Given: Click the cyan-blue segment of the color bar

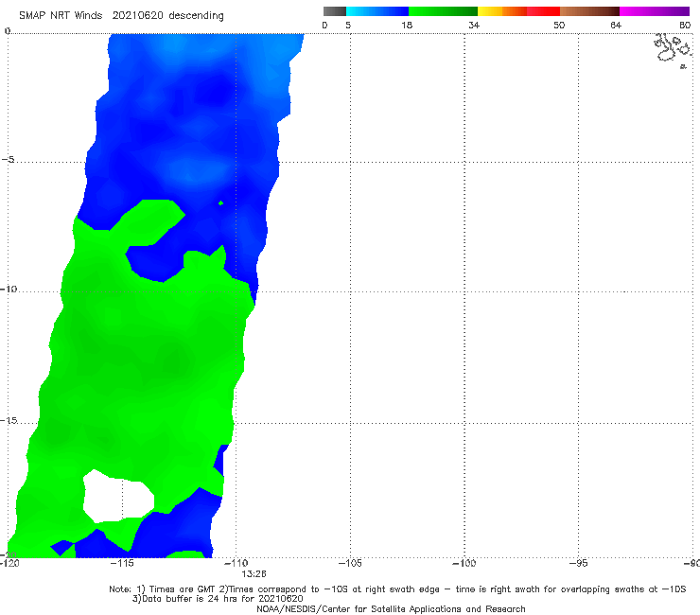Looking at the screenshot, I should tap(377, 11).
